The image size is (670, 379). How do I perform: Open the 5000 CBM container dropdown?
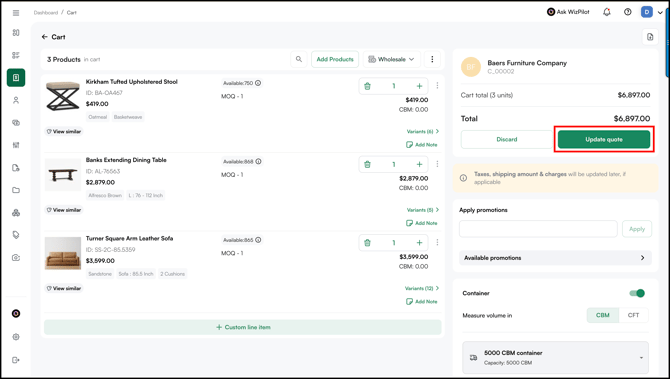coord(555,358)
